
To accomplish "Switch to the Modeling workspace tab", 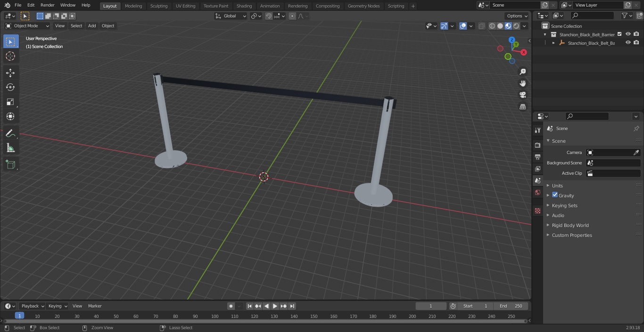I will pos(133,6).
